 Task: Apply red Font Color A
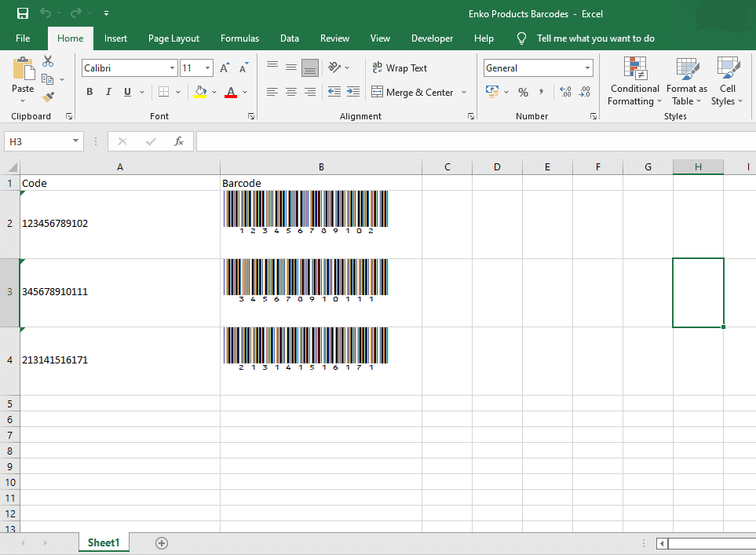click(x=231, y=92)
